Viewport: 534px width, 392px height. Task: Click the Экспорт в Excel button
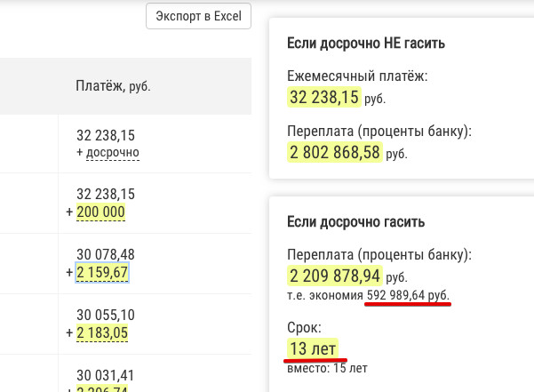[x=198, y=17]
